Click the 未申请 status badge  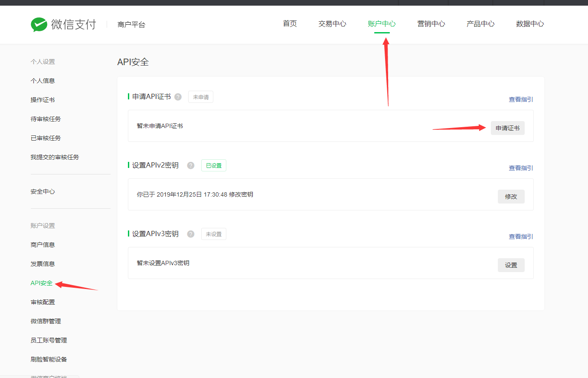pyautogui.click(x=200, y=97)
